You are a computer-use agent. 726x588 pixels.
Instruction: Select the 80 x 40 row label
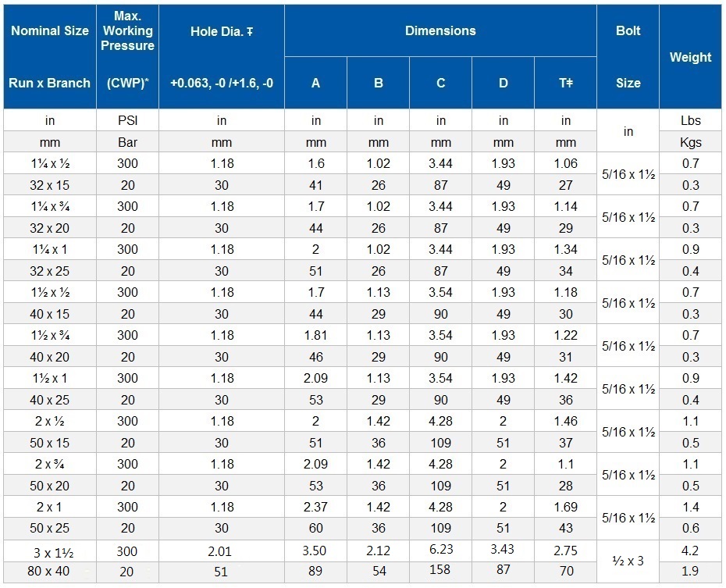pos(49,571)
